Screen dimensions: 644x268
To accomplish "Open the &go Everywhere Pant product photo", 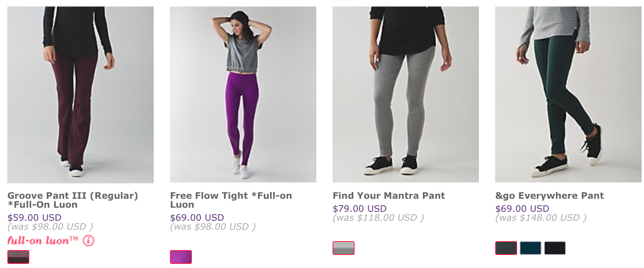I will click(x=568, y=94).
